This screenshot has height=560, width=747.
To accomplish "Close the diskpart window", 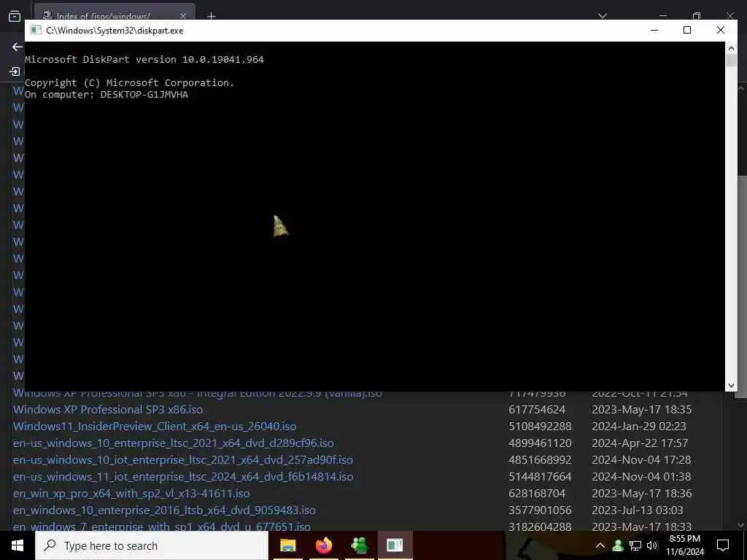I will 720,30.
